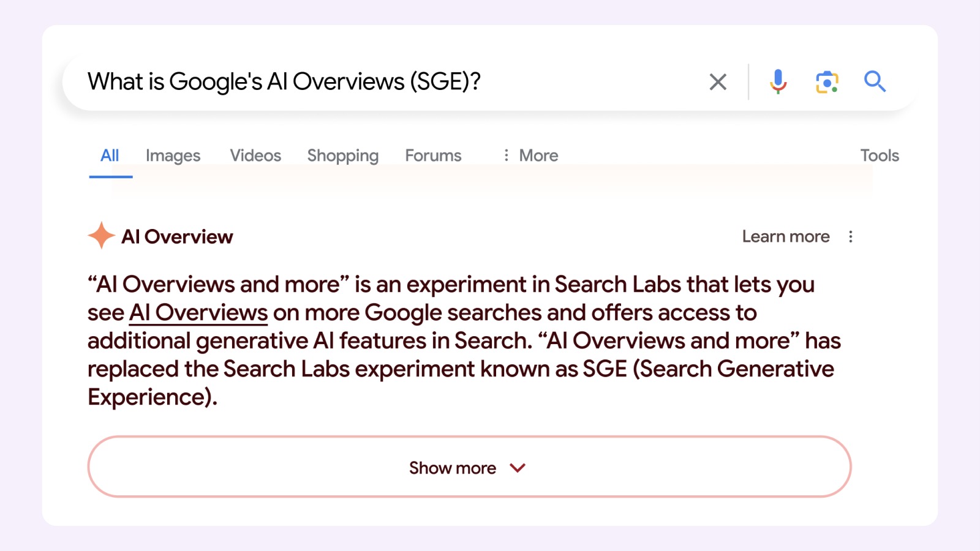Click the magnifying glass search icon

875,81
